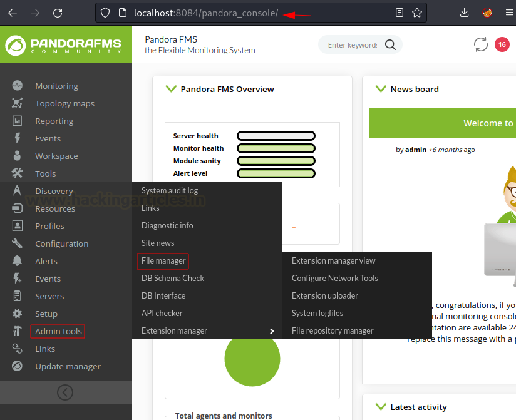Click the shield tracking protection icon
The height and width of the screenshot is (420, 516).
click(x=105, y=13)
